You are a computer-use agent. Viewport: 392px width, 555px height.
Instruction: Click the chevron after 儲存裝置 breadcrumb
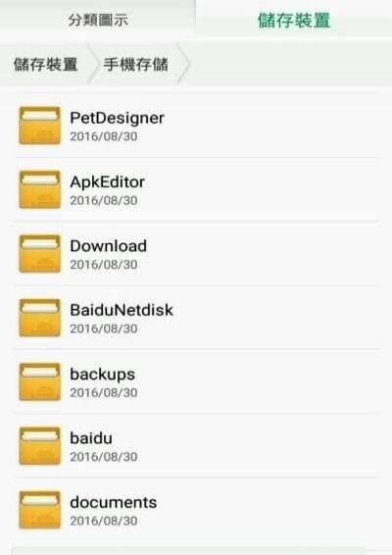[x=93, y=64]
